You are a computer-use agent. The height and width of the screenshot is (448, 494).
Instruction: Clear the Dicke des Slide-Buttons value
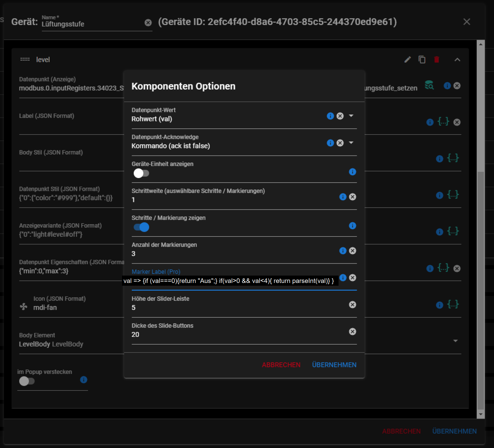[353, 332]
